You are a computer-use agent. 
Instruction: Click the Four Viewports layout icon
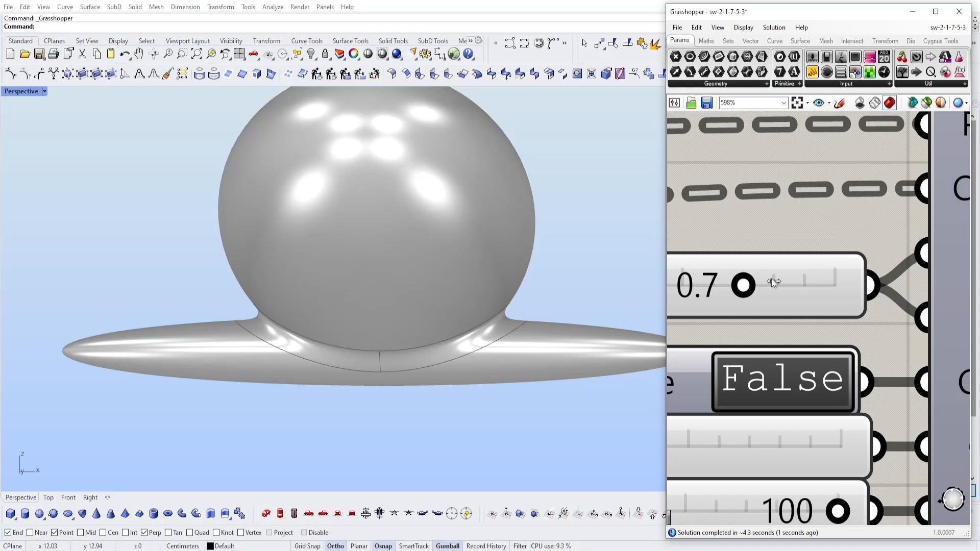(x=239, y=54)
